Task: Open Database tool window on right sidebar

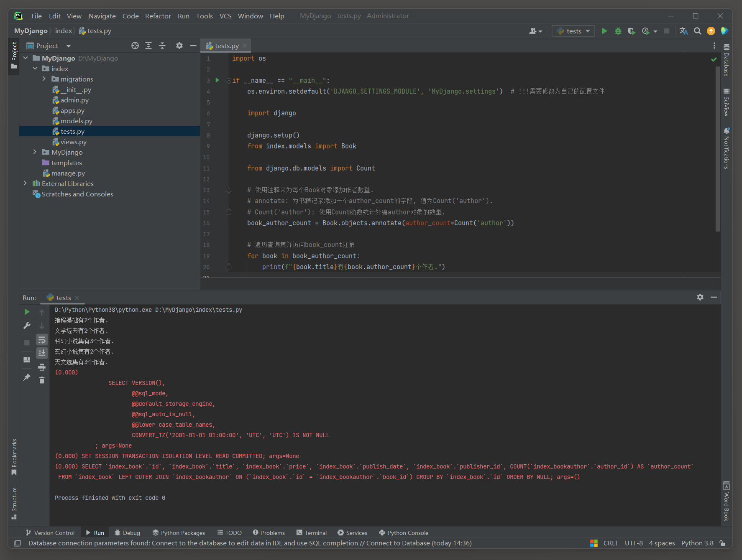Action: point(727,60)
